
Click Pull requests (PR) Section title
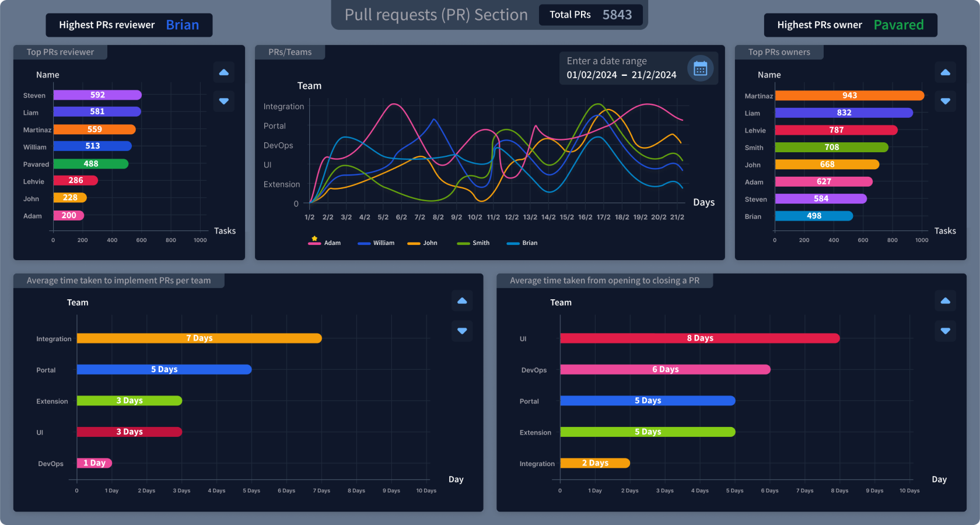436,15
